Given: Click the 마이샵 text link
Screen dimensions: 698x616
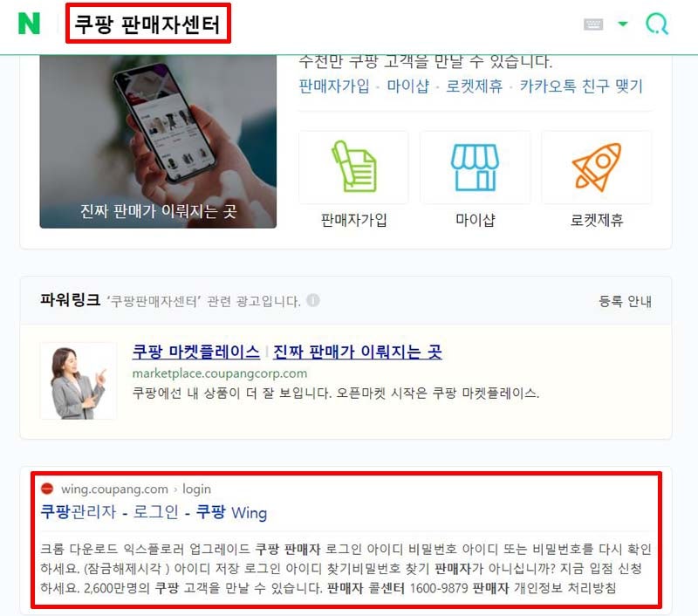Looking at the screenshot, I should [x=407, y=86].
